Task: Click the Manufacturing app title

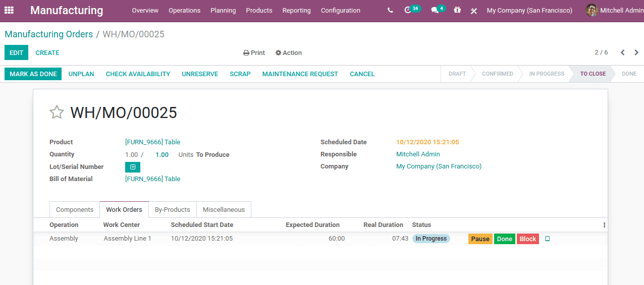Action: click(67, 11)
